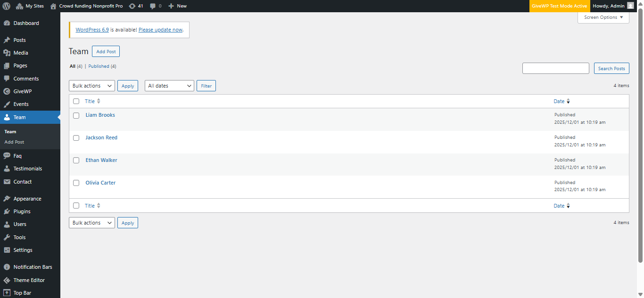This screenshot has width=644, height=298.
Task: Click the search posts input field
Action: 555,68
